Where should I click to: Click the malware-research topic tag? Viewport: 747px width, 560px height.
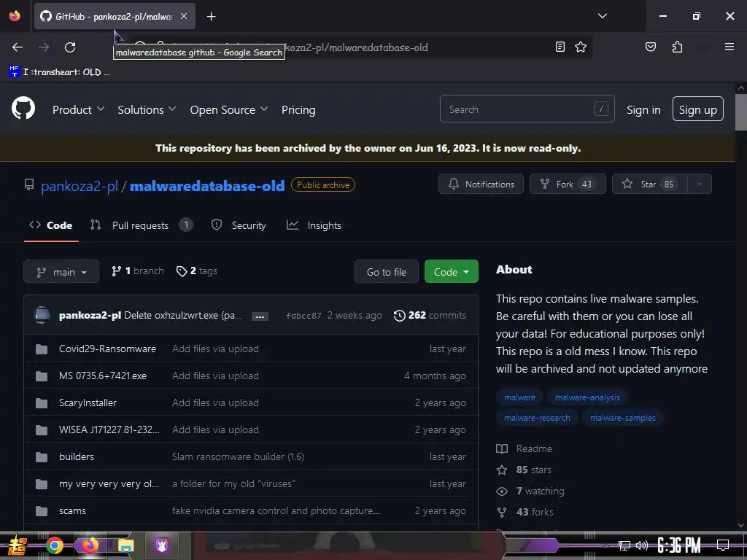pyautogui.click(x=537, y=418)
